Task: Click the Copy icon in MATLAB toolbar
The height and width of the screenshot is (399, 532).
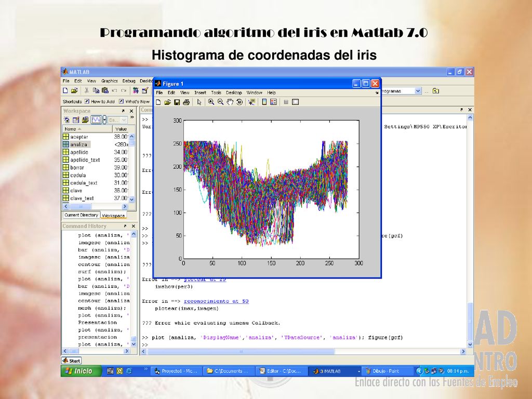Action: pos(96,90)
